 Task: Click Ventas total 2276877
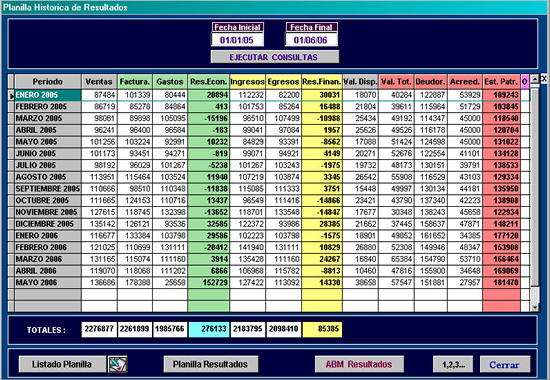pos(99,329)
